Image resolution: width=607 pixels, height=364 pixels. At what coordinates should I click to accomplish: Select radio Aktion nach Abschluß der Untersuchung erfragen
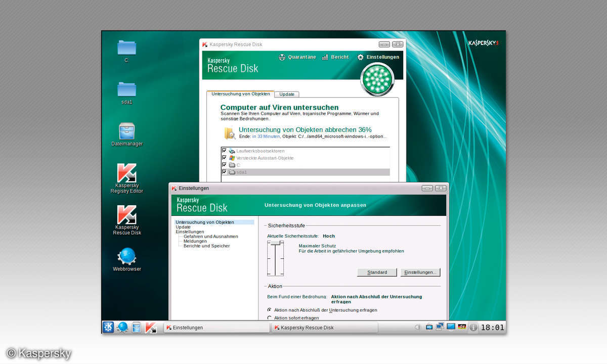270,310
